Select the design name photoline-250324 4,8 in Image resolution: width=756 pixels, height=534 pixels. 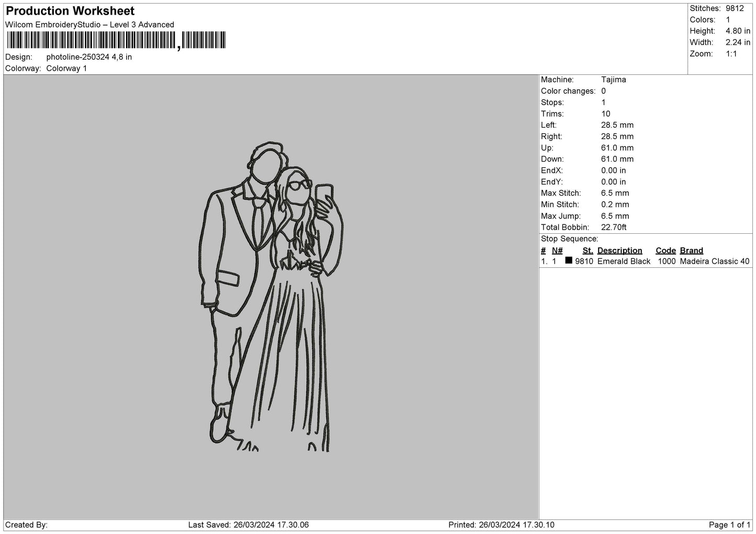click(89, 57)
